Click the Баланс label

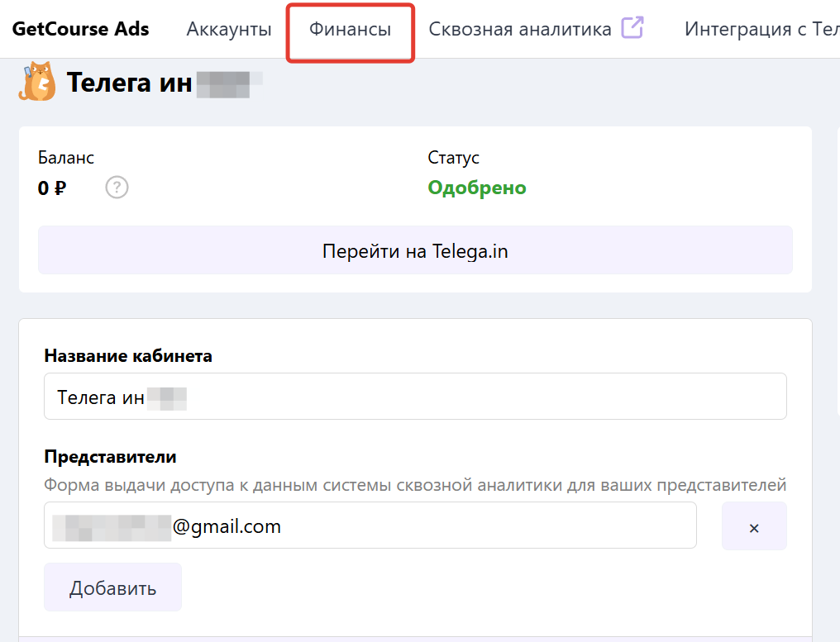(66, 158)
